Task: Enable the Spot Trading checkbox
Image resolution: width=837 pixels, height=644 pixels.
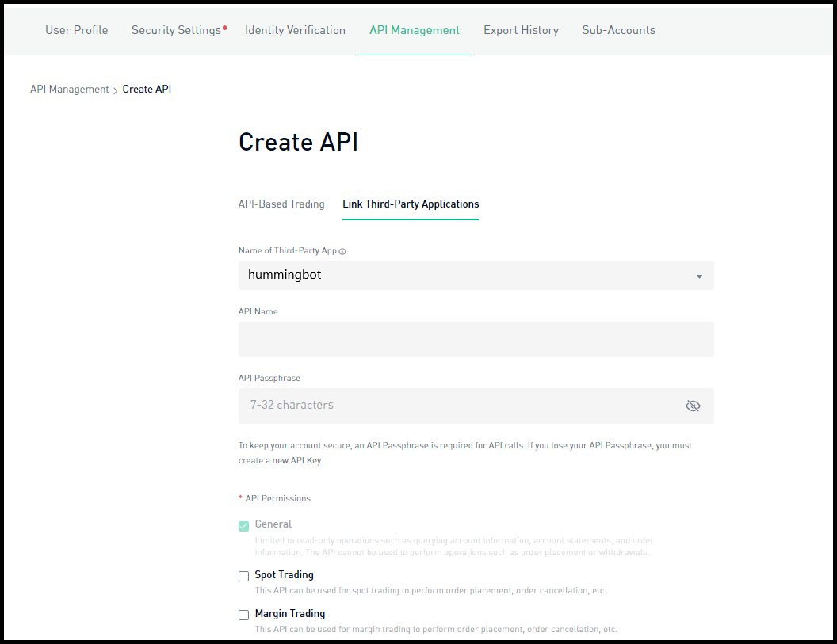Action: pyautogui.click(x=244, y=576)
